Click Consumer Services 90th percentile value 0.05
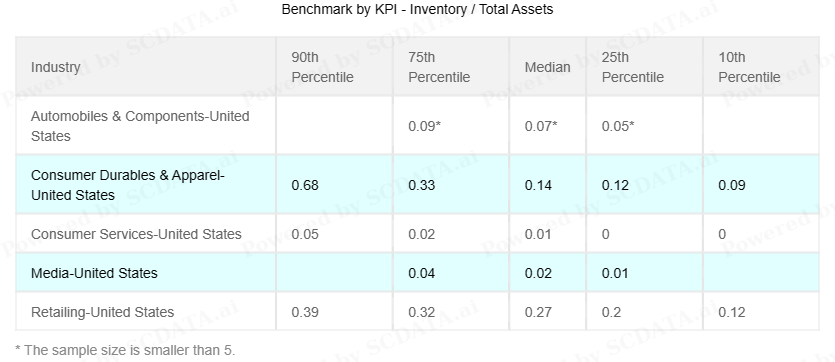This screenshot has height=362, width=835. pyautogui.click(x=305, y=234)
